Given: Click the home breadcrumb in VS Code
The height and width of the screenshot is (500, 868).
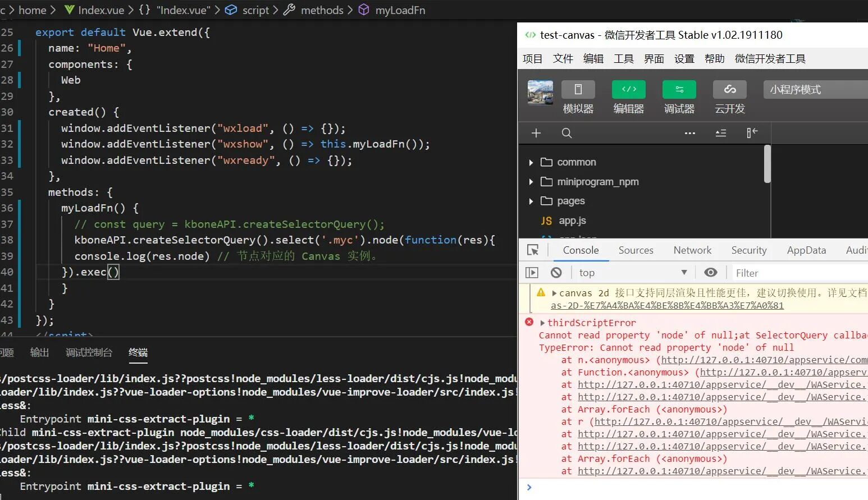Looking at the screenshot, I should pos(32,10).
